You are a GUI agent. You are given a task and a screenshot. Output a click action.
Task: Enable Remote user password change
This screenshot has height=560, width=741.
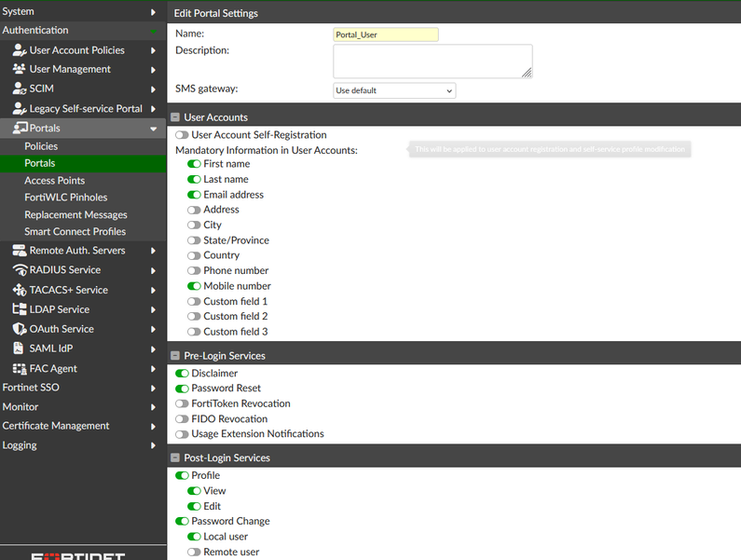tap(194, 552)
